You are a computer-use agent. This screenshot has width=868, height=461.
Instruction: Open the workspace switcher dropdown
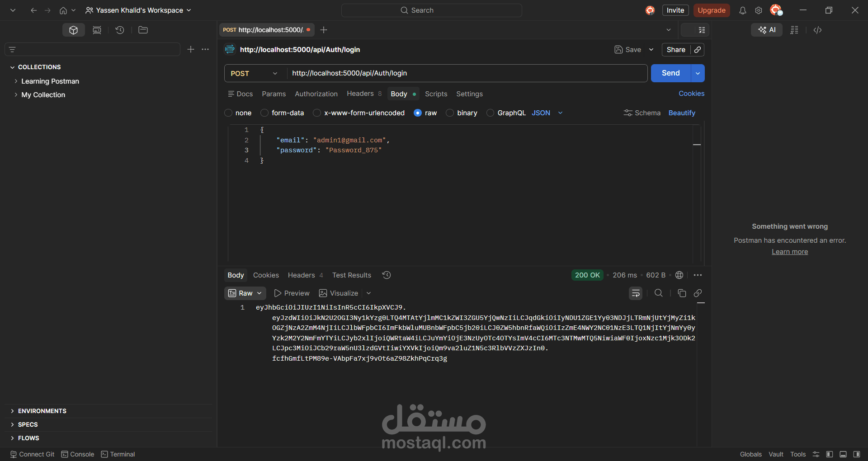(139, 10)
